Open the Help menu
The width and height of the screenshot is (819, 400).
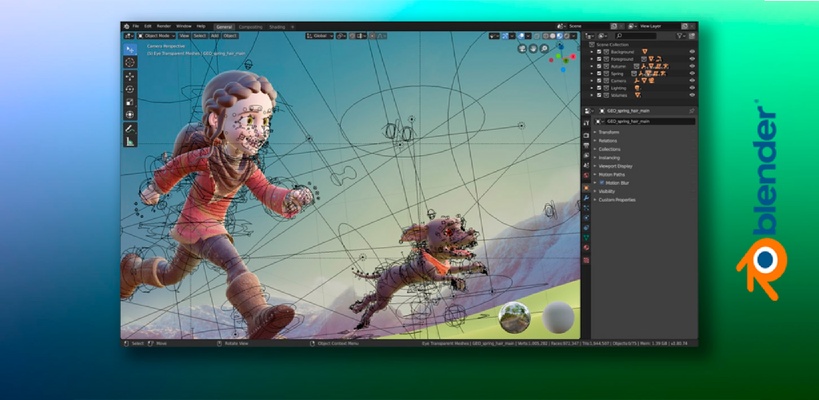point(201,26)
